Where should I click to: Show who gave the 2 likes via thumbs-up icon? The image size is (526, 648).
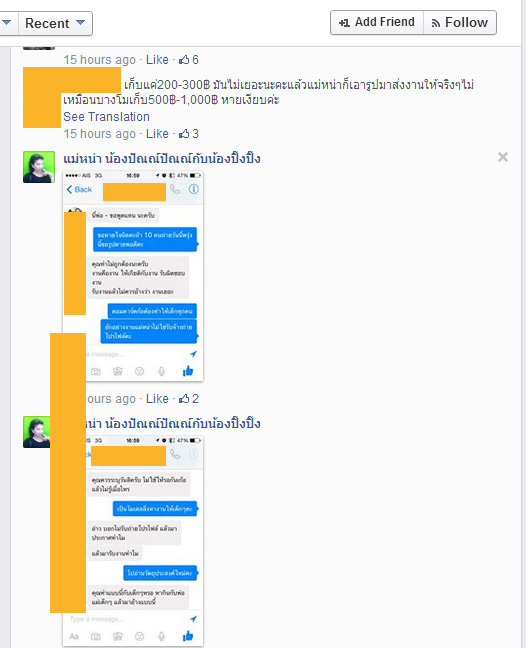188,399
